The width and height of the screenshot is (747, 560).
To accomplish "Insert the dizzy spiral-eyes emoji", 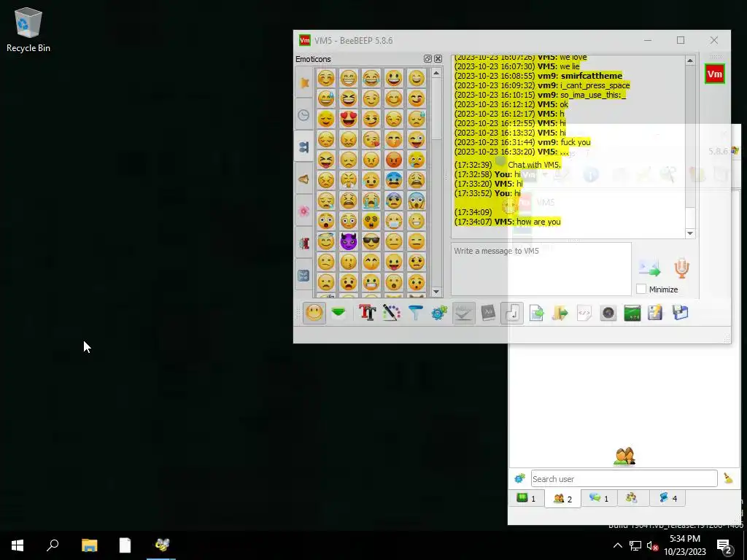I will tap(371, 221).
